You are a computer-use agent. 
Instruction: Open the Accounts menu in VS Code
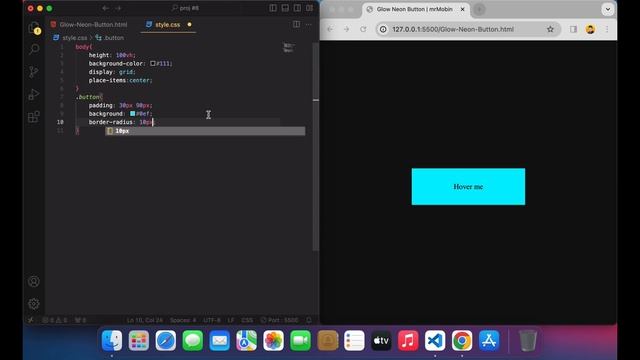tap(34, 281)
